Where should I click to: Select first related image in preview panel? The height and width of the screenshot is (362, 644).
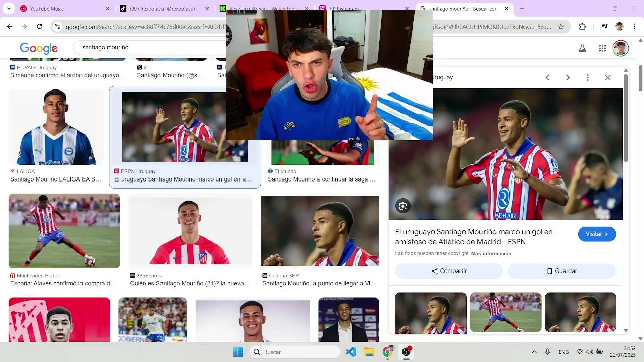pyautogui.click(x=431, y=313)
